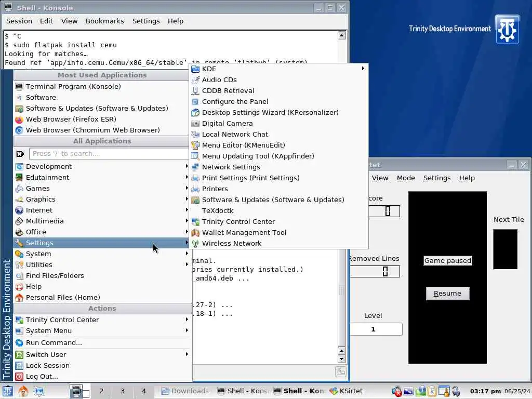Expand the Utilities category
Image resolution: width=532 pixels, height=399 pixels.
click(102, 264)
